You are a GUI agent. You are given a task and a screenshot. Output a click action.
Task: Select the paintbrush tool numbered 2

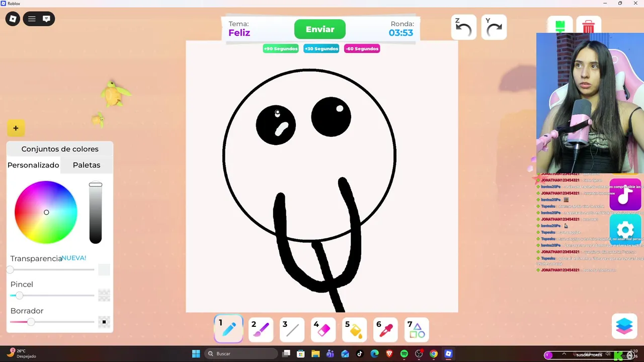tap(261, 330)
